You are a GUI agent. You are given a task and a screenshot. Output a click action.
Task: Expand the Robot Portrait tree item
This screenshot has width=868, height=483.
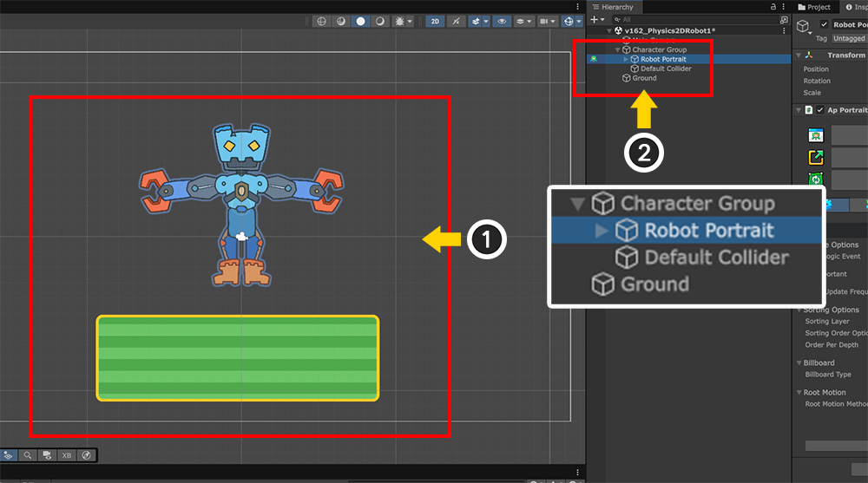[x=627, y=59]
